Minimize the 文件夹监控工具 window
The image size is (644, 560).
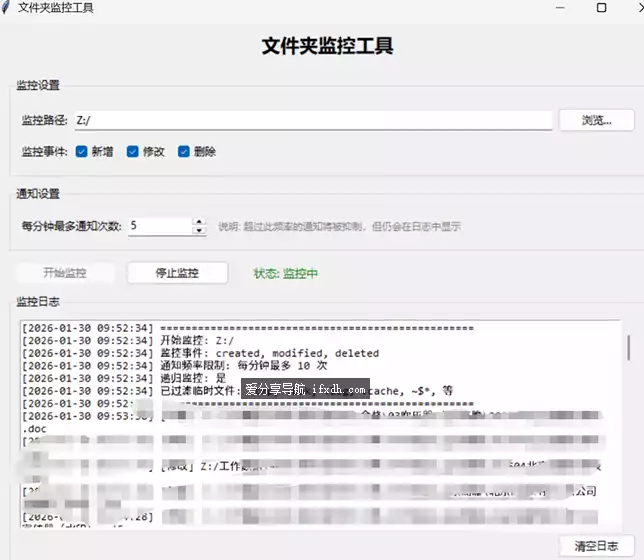(560, 7)
